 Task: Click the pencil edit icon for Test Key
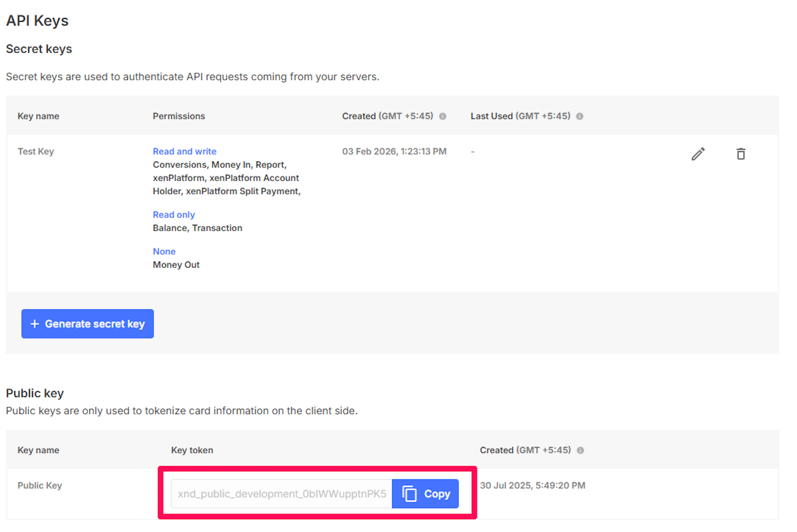pos(698,154)
